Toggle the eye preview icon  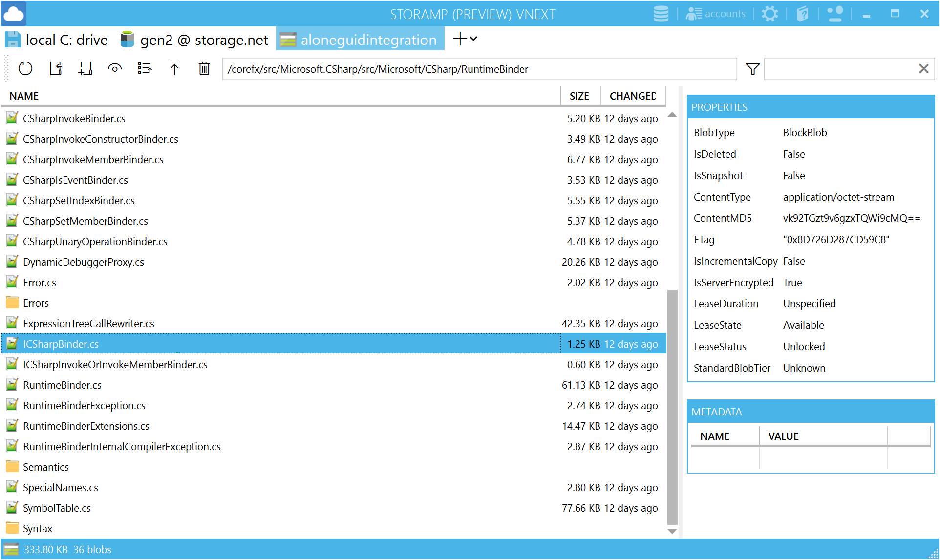point(115,69)
